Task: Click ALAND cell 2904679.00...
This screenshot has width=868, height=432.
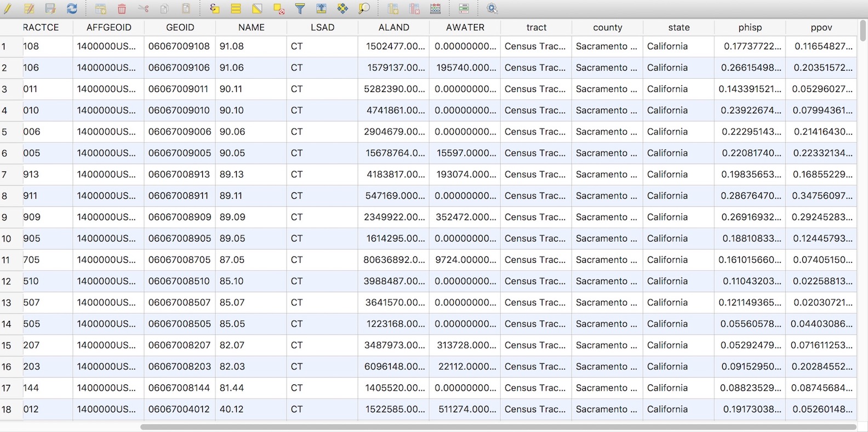Action: pos(393,132)
